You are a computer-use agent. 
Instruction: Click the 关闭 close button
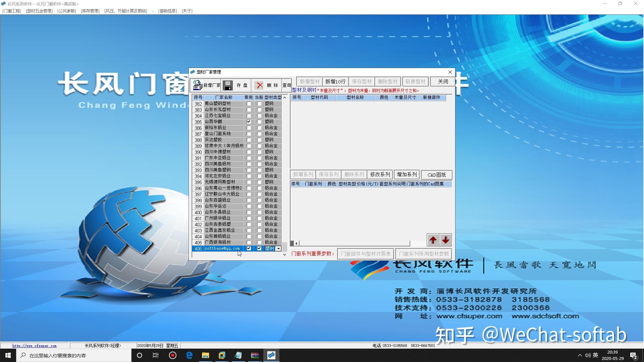pyautogui.click(x=443, y=81)
